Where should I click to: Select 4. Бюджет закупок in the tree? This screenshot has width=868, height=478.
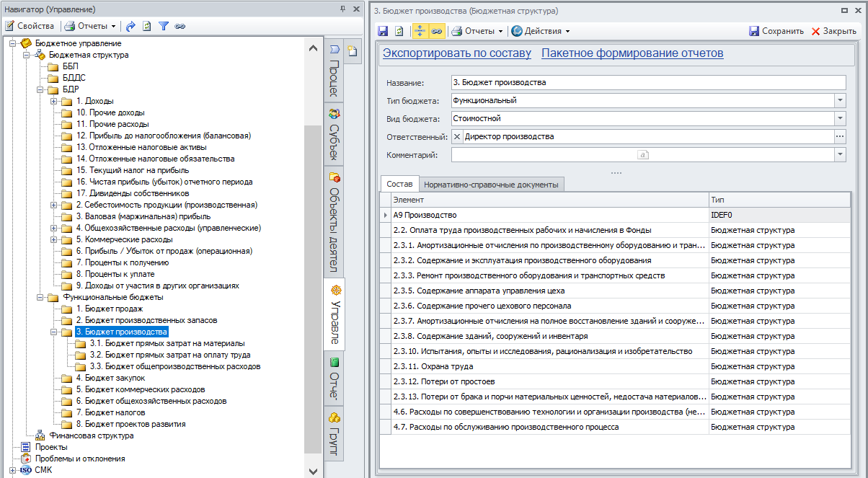point(110,378)
